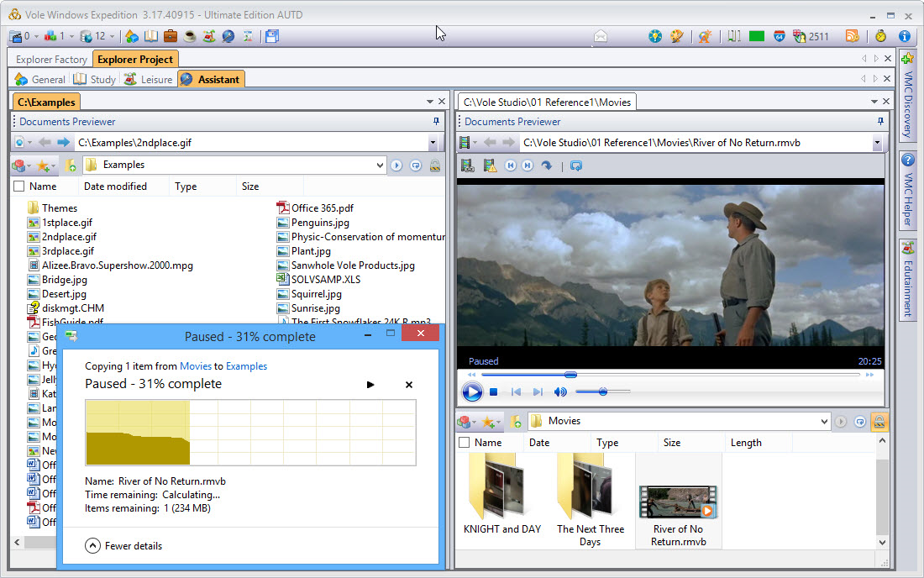
Task: Resume the paused copy operation
Action: click(x=370, y=385)
